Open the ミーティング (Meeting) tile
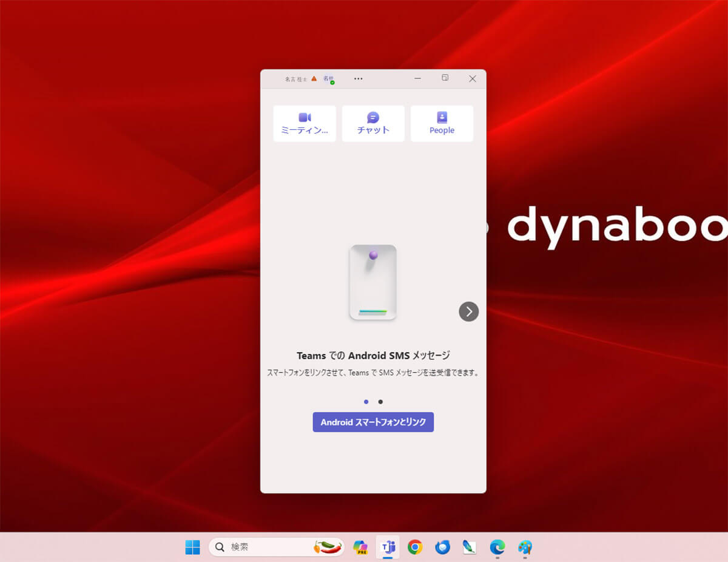This screenshot has width=728, height=562. [x=305, y=124]
